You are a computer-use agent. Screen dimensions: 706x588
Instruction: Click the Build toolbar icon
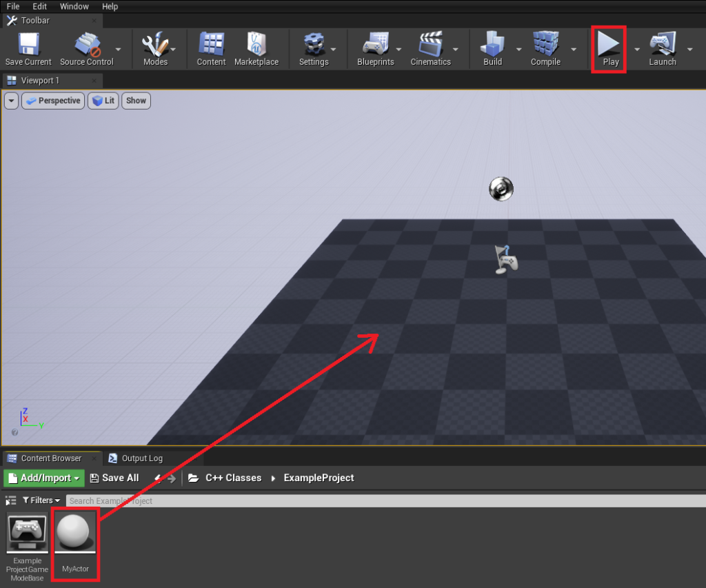tap(492, 44)
